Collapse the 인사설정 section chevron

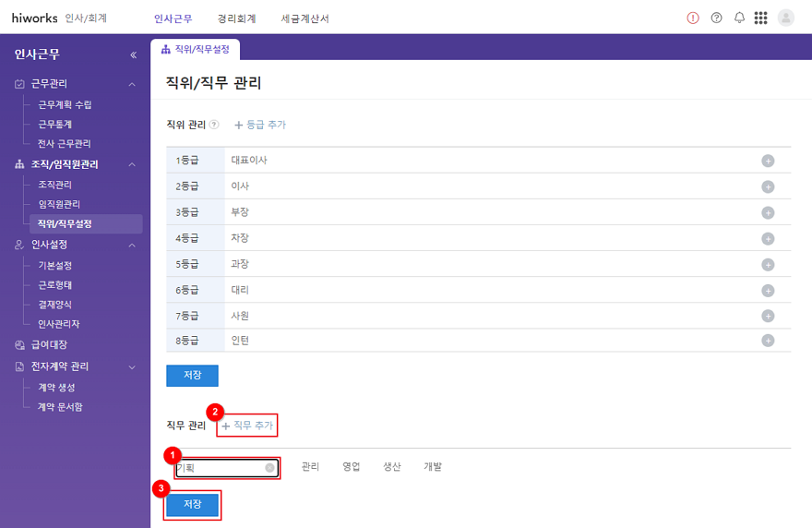[132, 246]
